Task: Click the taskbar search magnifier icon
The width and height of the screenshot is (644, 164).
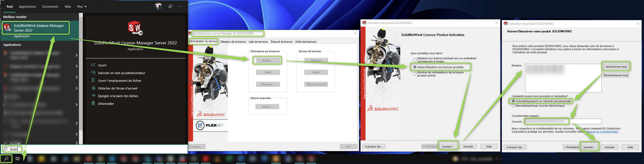Action: (x=6, y=159)
